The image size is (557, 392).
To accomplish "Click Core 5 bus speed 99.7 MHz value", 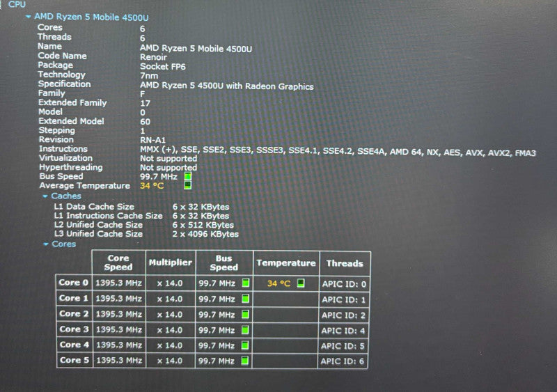I will click(x=217, y=361).
